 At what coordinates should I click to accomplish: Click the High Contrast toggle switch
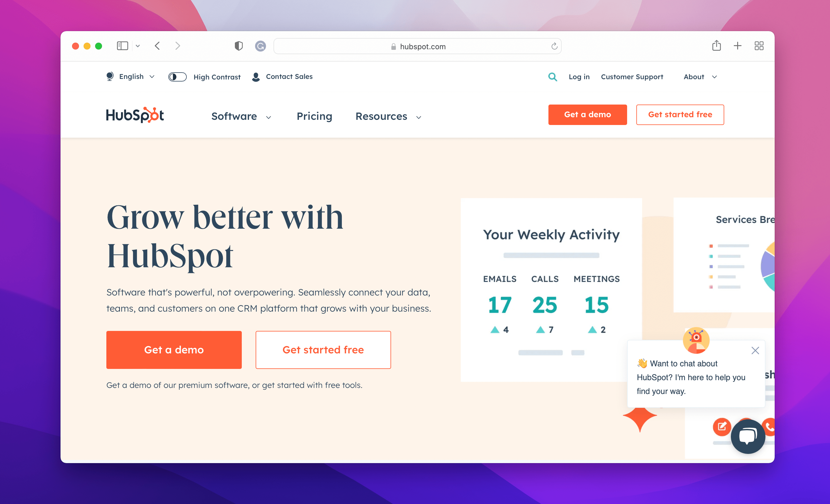click(176, 76)
